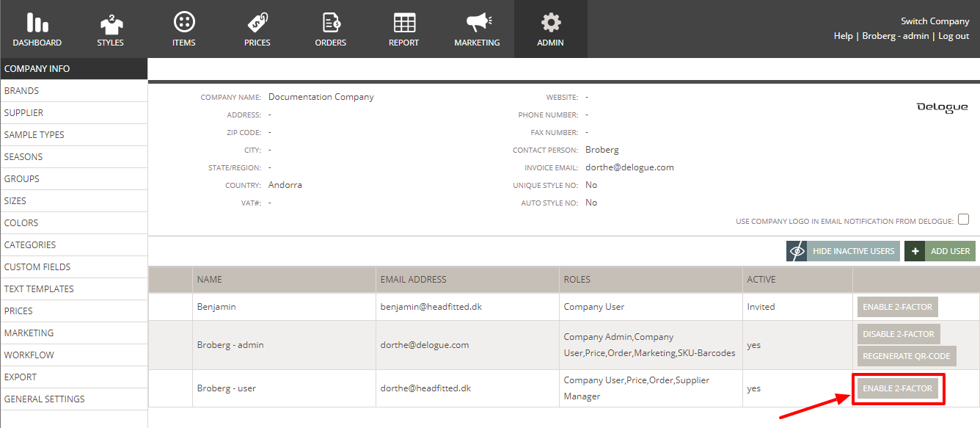Image resolution: width=980 pixels, height=428 pixels.
Task: Open General Settings in sidebar
Action: [45, 399]
